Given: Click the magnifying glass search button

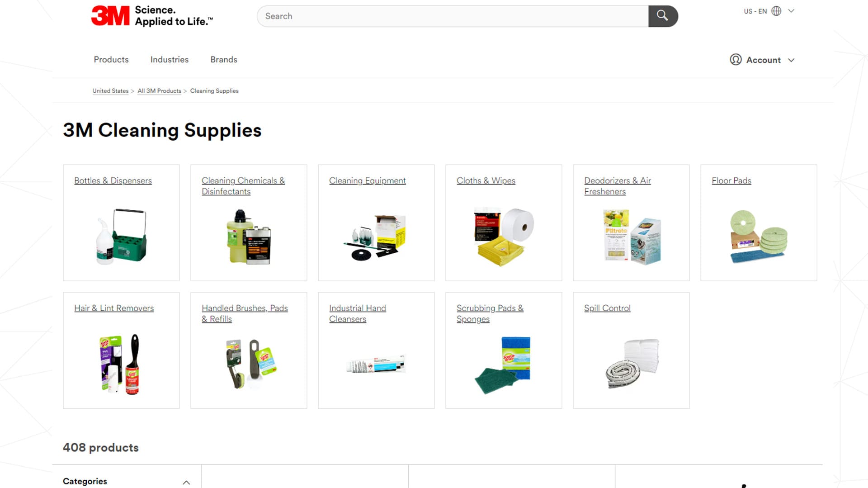Looking at the screenshot, I should (x=663, y=16).
